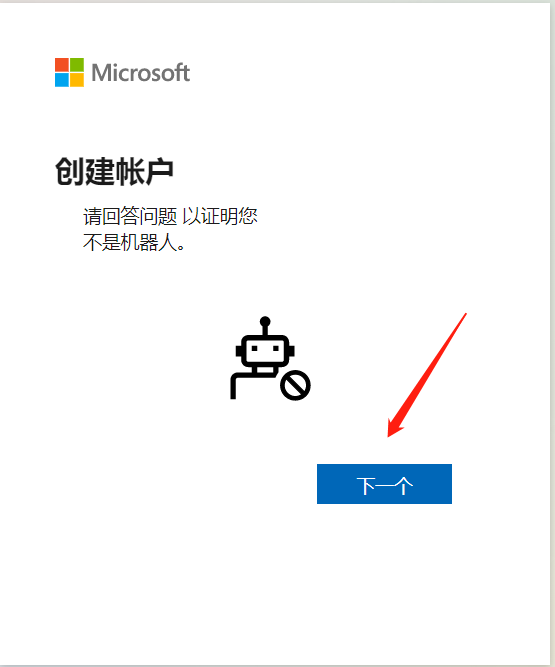
Task: Click the 个 character in the blue button
Action: pyautogui.click(x=403, y=485)
